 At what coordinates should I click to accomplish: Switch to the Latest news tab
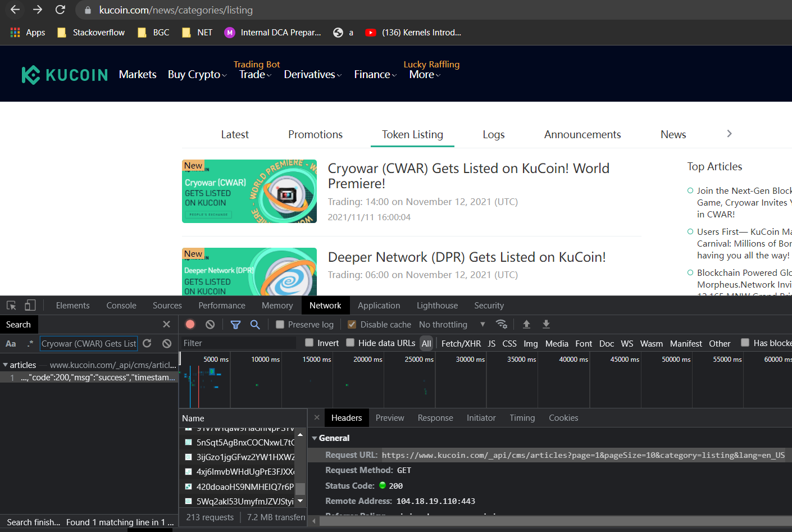235,134
